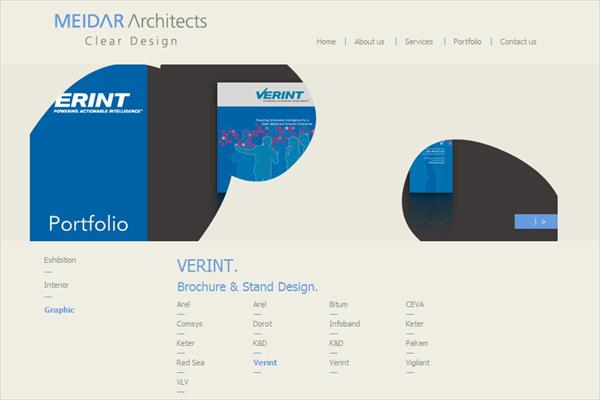Open the Keter project listed below Comsys
This screenshot has height=400, width=600.
(186, 343)
